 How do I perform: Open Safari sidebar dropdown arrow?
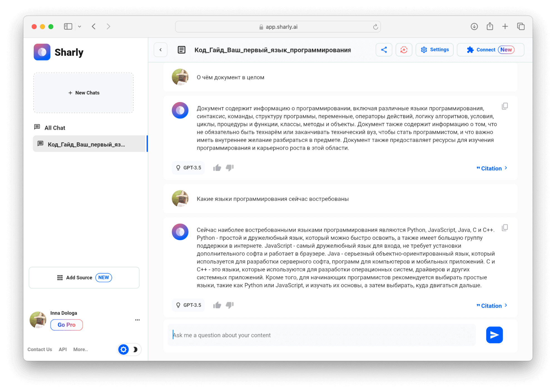[80, 26]
